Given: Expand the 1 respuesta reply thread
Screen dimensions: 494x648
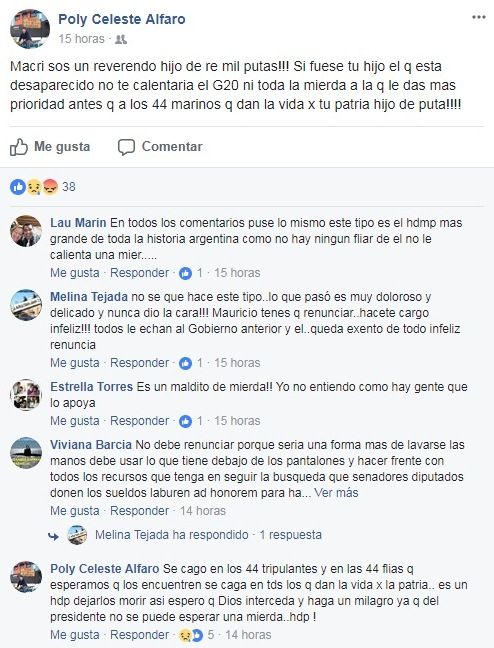Looking at the screenshot, I should tap(290, 535).
